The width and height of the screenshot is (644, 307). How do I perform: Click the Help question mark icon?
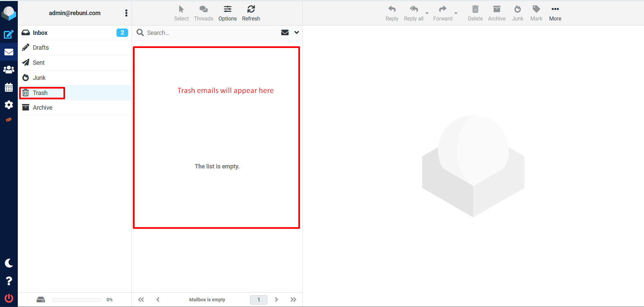[9, 281]
